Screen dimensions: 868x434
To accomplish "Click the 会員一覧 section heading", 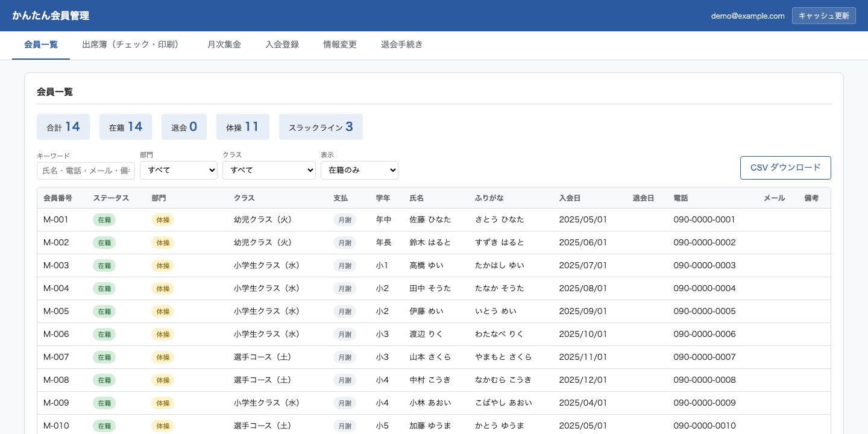I will point(55,92).
